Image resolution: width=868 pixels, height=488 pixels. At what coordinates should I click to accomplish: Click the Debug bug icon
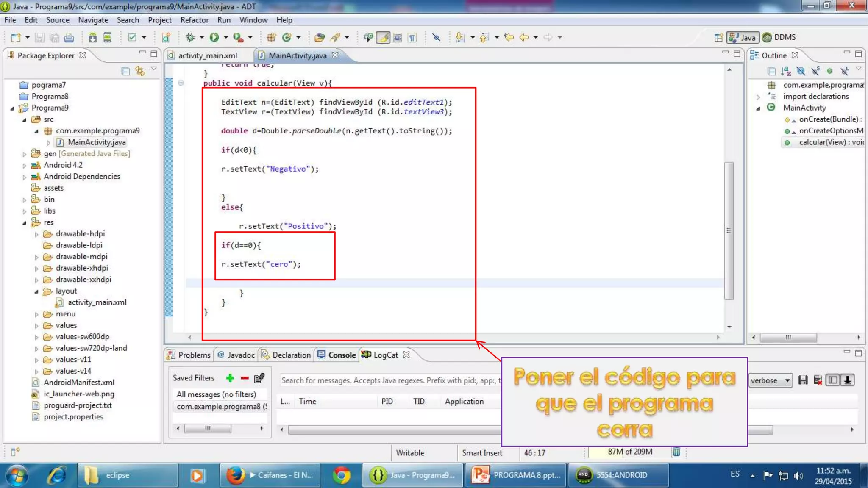[x=190, y=37]
